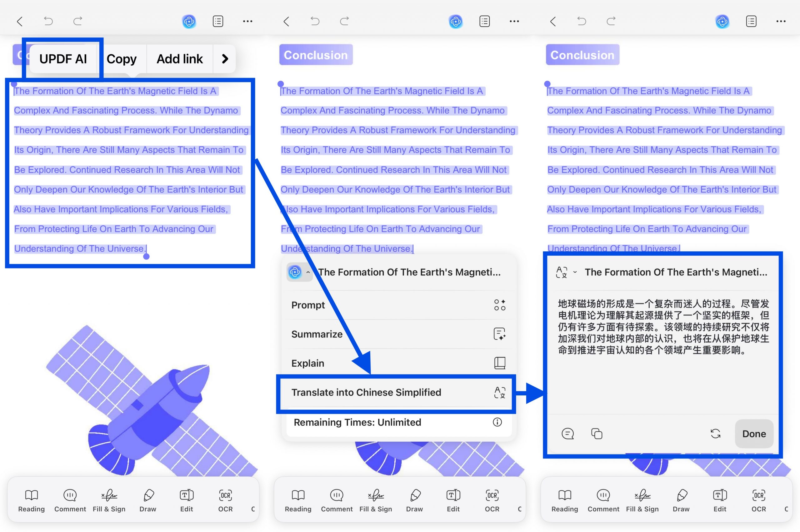The height and width of the screenshot is (532, 800).
Task: Open Fill & Sign in left screen
Action: tap(109, 500)
